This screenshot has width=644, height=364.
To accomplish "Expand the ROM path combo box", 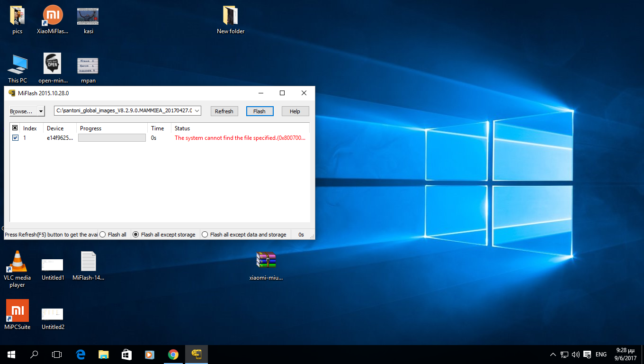I will (x=197, y=111).
